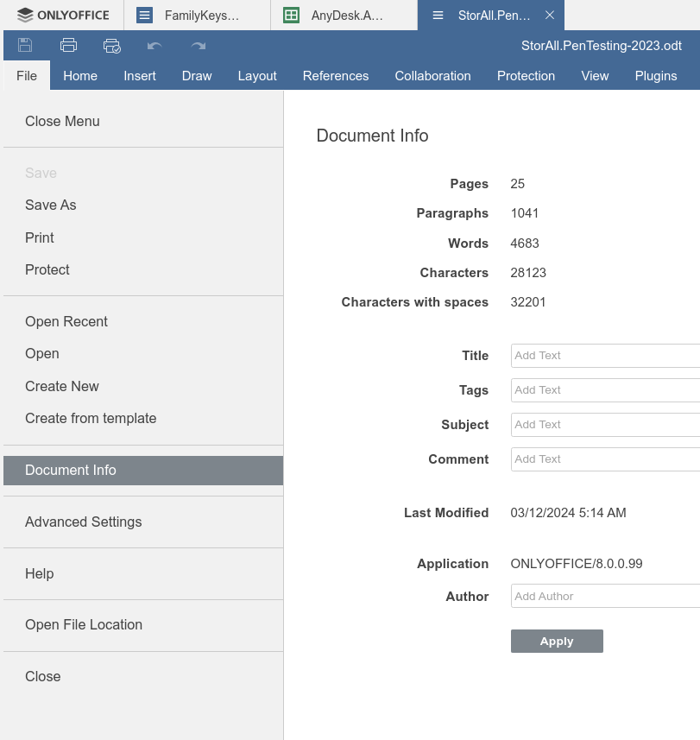Click Close Menu in the sidebar
This screenshot has height=740, width=700.
click(x=143, y=121)
